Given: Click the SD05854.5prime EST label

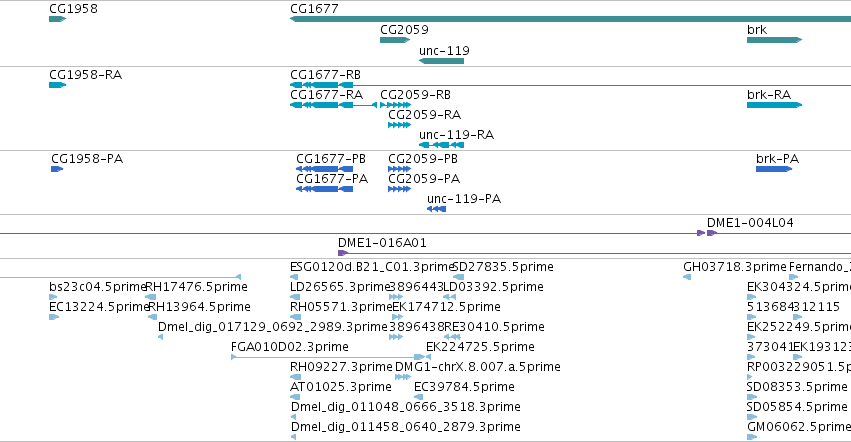Looking at the screenshot, I should tap(797, 407).
